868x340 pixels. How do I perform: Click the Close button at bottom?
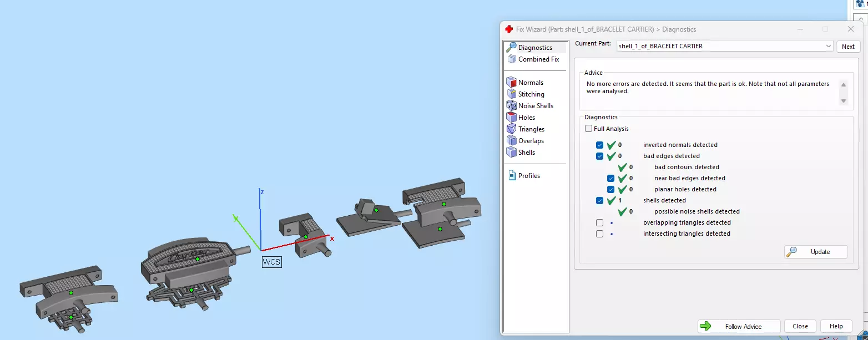click(x=800, y=326)
